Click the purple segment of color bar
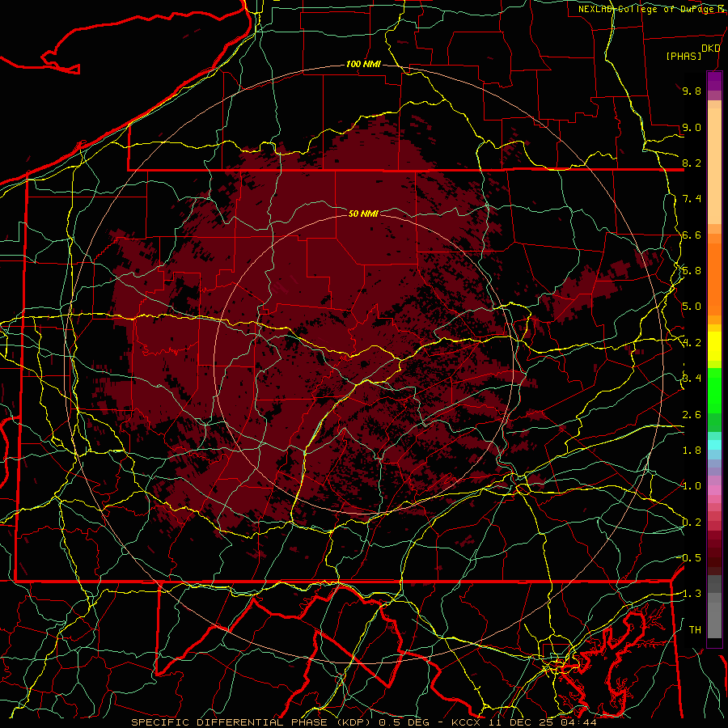The width and height of the screenshot is (728, 728). point(714,81)
